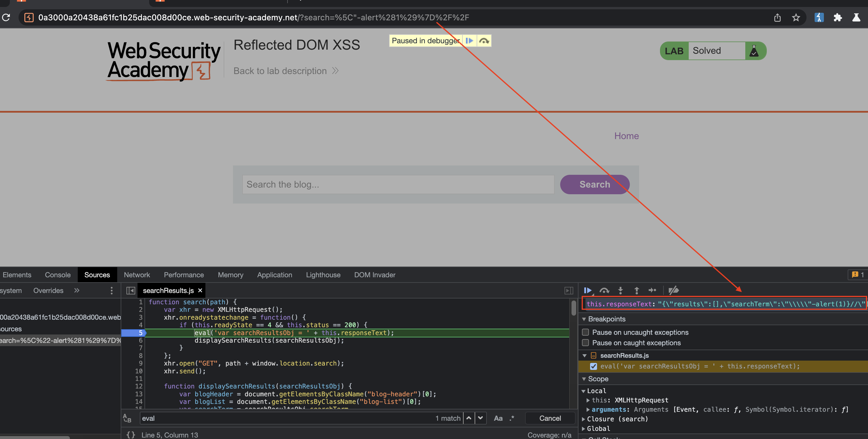Uncheck the eval breakpoint in searchResults.js
The height and width of the screenshot is (439, 868).
(593, 366)
